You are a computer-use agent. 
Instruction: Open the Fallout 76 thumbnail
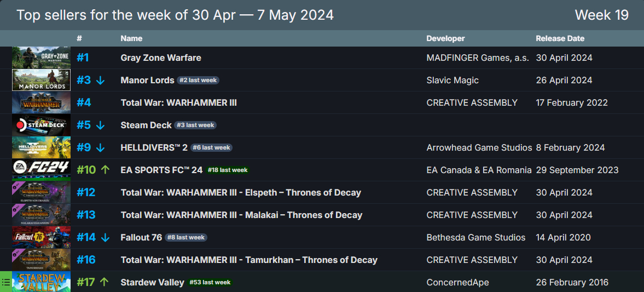(41, 237)
